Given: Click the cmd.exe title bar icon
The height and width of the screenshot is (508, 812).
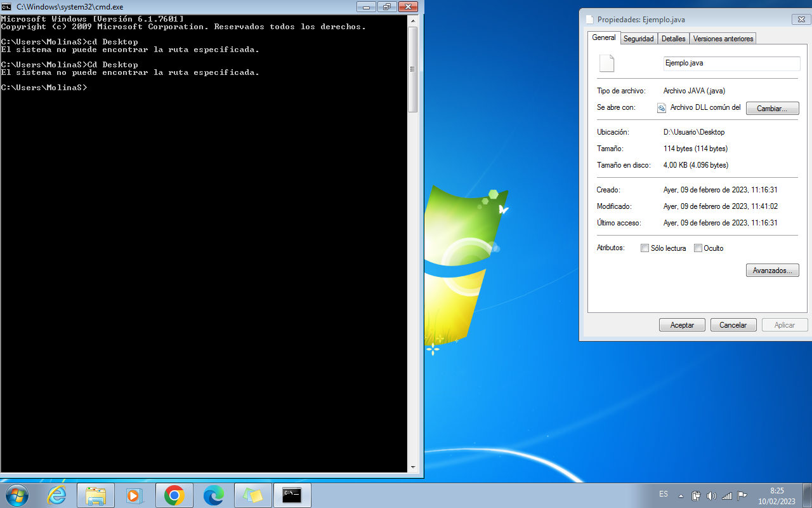Looking at the screenshot, I should [7, 7].
